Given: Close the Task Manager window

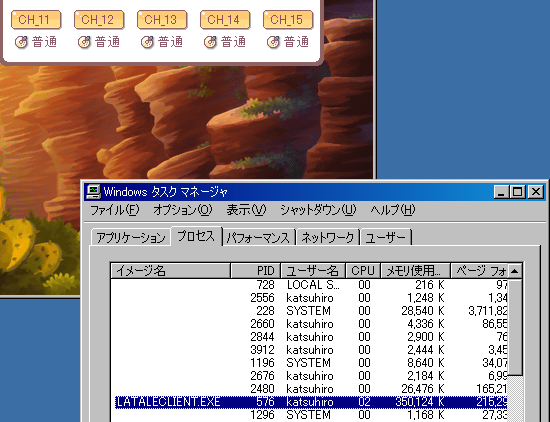Looking at the screenshot, I should coord(536,192).
